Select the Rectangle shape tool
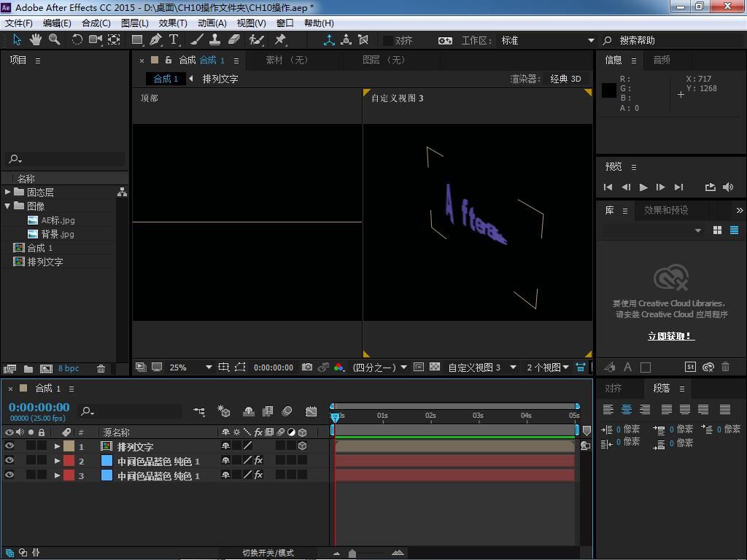Image resolution: width=747 pixels, height=560 pixels. click(137, 40)
